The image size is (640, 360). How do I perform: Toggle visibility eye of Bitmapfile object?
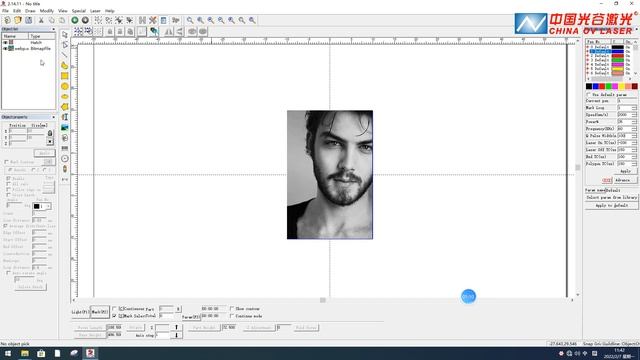[x=5, y=48]
